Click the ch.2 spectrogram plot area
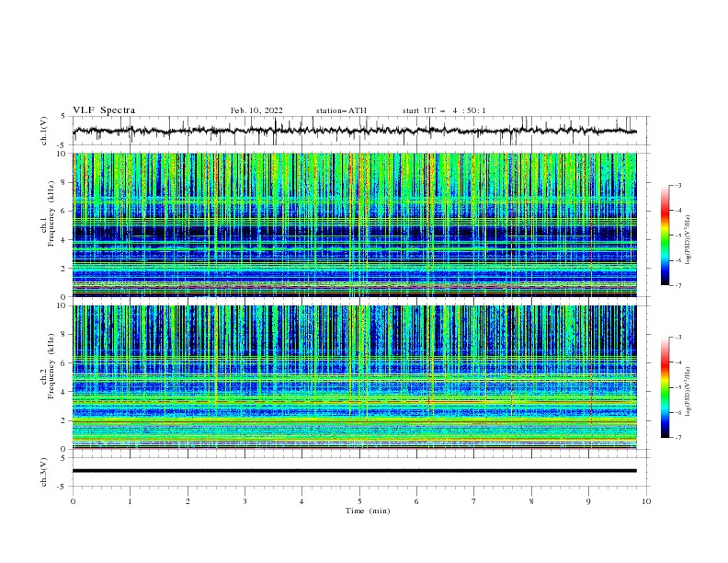The image size is (728, 563). pos(355,377)
